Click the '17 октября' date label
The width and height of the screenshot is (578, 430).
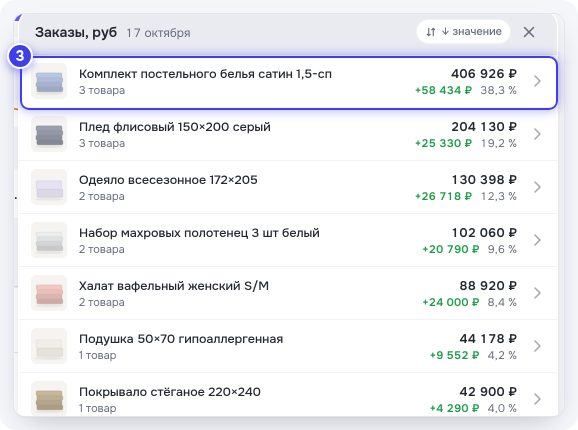tap(158, 33)
